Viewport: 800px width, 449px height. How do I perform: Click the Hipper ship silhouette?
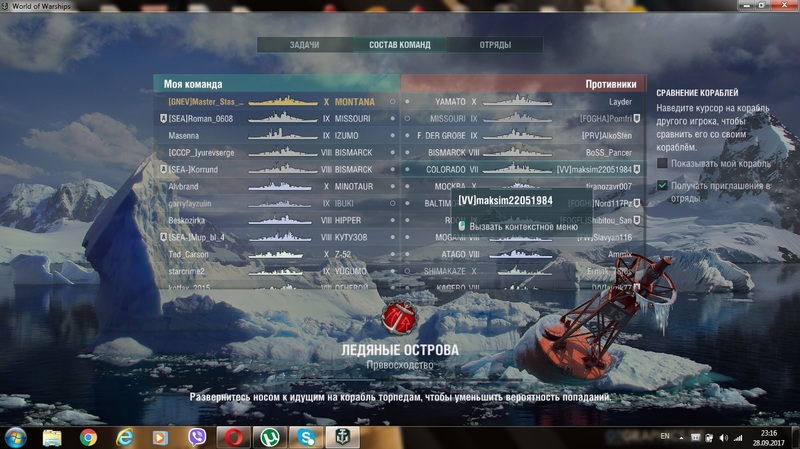pos(280,220)
